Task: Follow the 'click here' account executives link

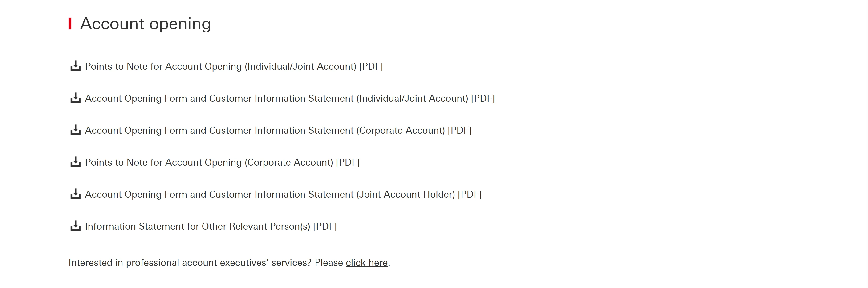Action: (x=367, y=263)
